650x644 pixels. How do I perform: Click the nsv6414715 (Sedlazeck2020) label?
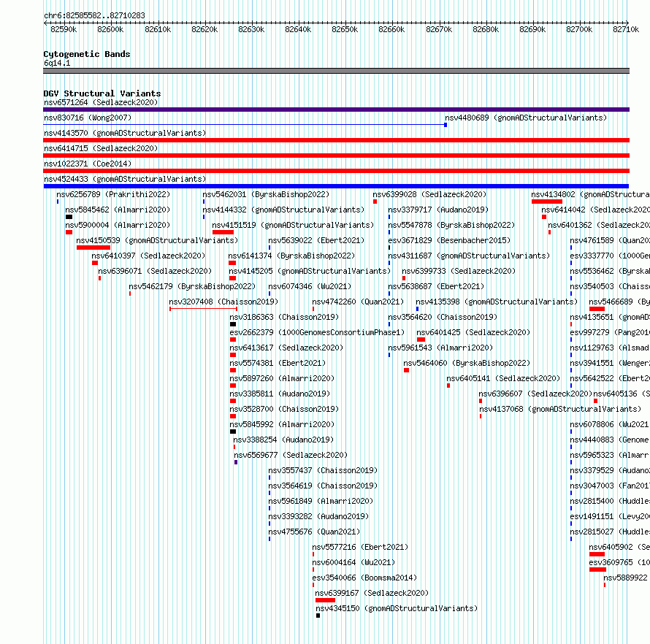101,148
